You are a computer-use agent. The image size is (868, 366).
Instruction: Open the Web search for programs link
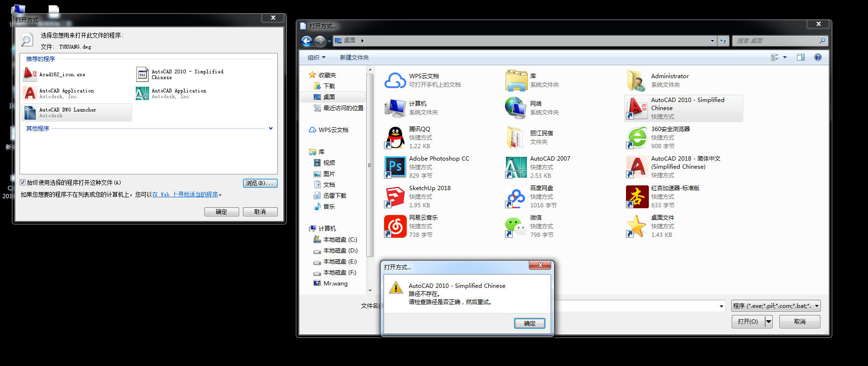point(185,194)
